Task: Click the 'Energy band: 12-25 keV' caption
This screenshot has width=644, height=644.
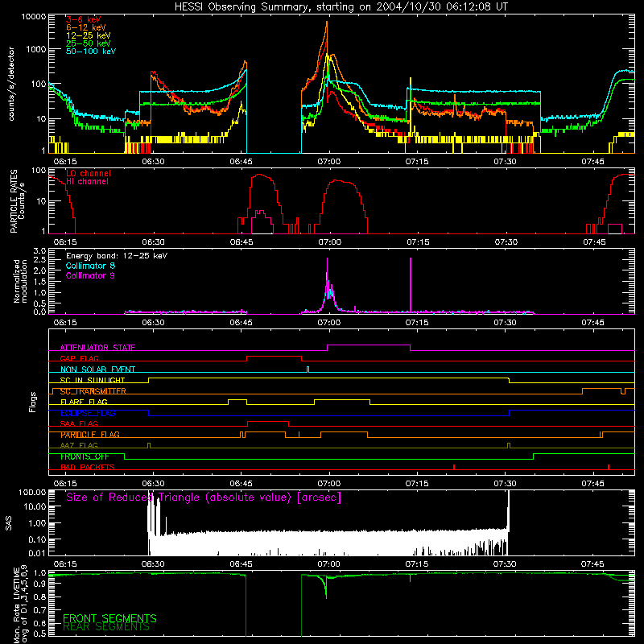Action: pos(117,256)
